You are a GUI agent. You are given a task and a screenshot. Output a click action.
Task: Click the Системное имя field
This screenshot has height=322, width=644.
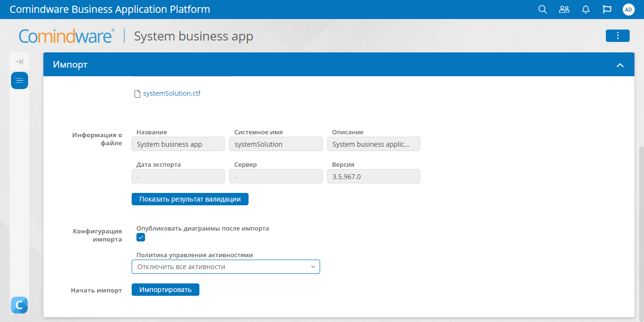pos(276,144)
